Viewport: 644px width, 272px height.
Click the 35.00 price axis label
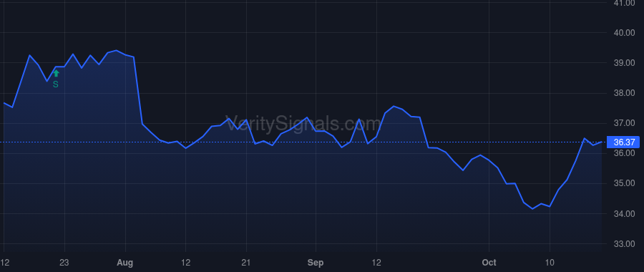tap(624, 183)
